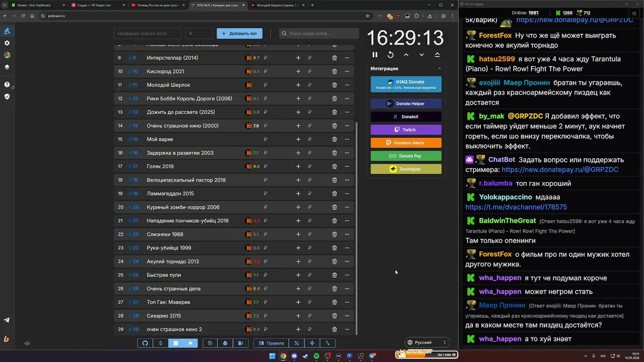
Task: Toggle the percent button in bottom toolbar
Action: pyautogui.click(x=297, y=343)
